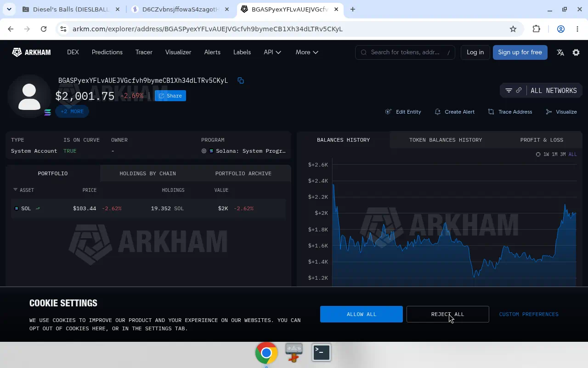
Task: Focus the token search field
Action: click(405, 52)
